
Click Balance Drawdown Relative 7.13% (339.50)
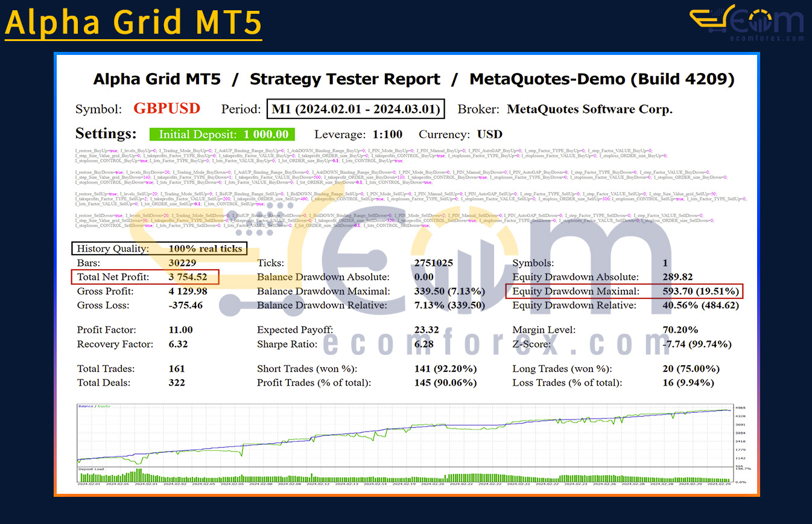click(x=449, y=305)
